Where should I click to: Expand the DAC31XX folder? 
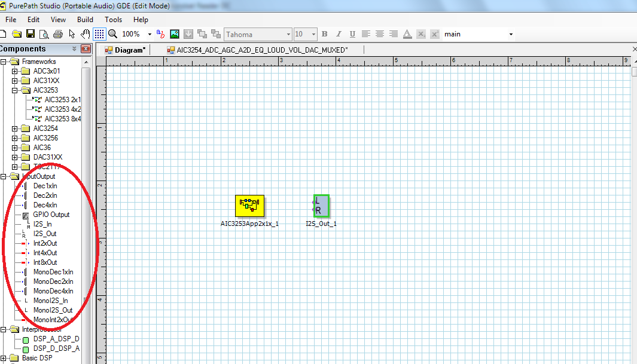14,157
